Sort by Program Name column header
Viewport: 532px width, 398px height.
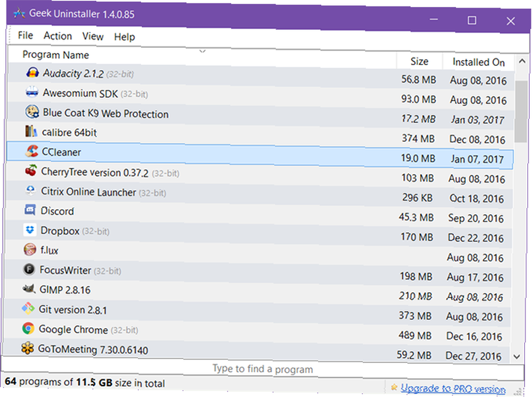pyautogui.click(x=56, y=55)
